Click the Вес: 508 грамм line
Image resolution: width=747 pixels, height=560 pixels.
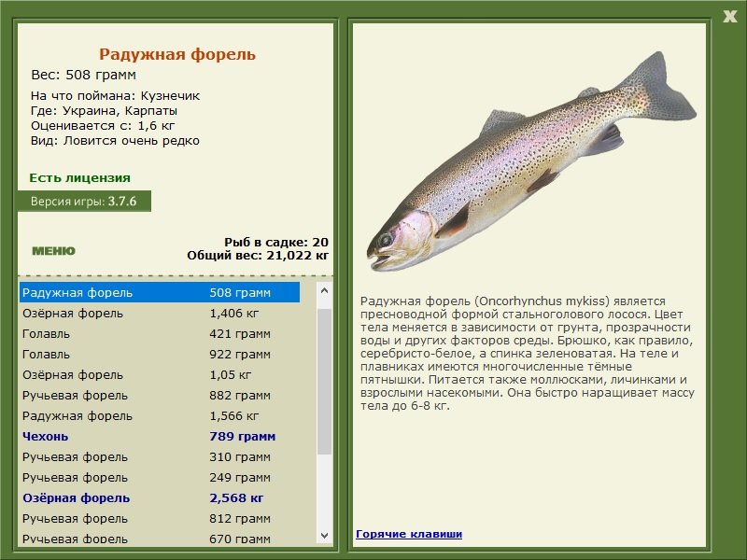point(83,75)
